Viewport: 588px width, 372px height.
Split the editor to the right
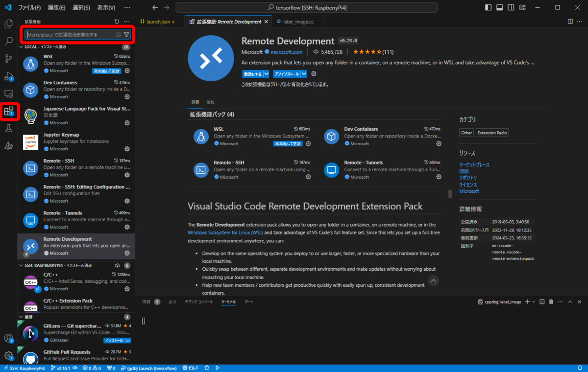tap(570, 22)
